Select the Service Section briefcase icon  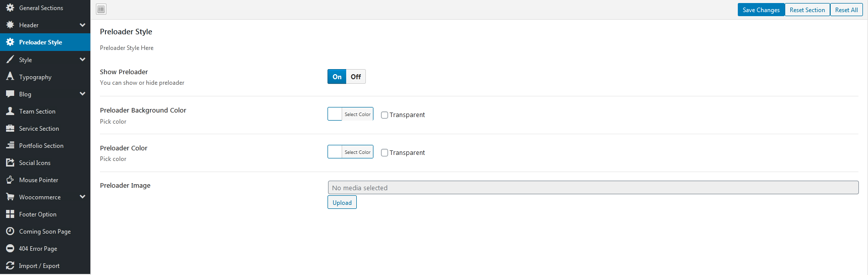point(10,128)
